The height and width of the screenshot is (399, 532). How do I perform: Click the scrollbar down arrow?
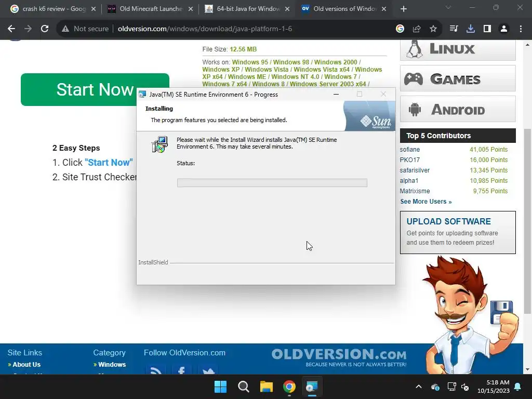(527, 370)
